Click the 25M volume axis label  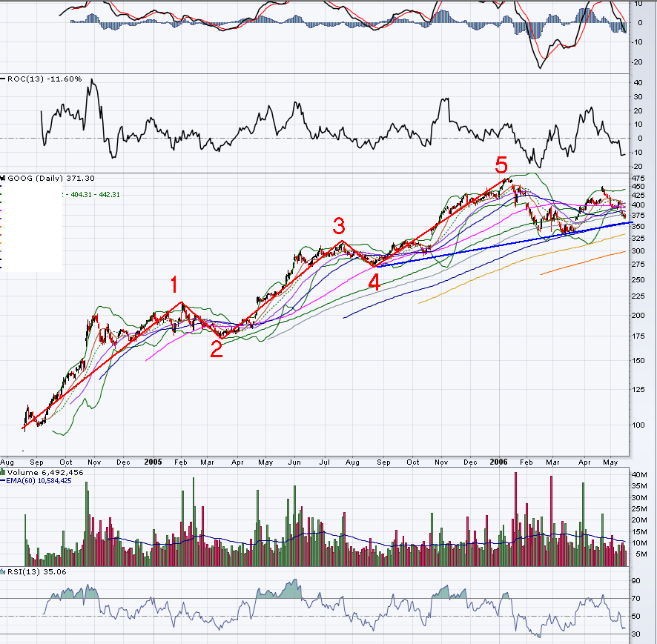coord(639,508)
